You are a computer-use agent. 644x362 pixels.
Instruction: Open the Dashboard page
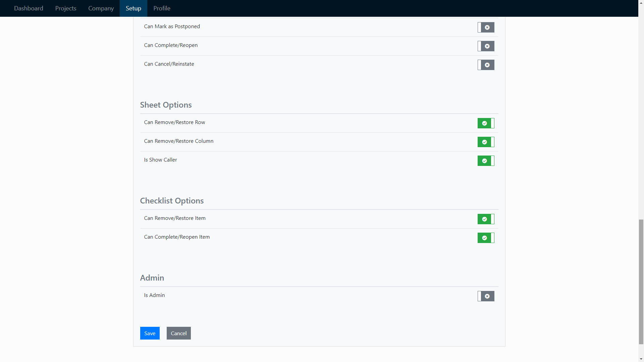click(x=29, y=8)
